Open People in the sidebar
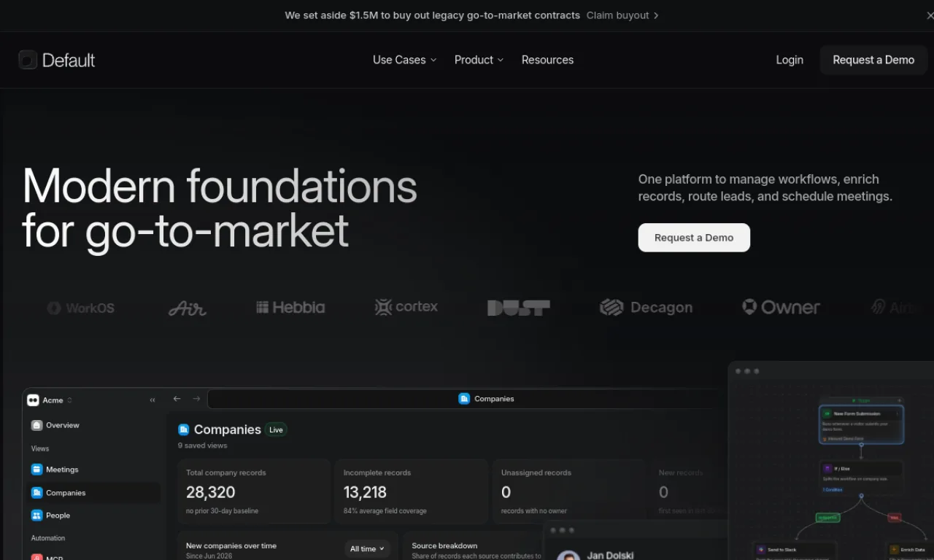This screenshot has height=560, width=934. click(93, 516)
